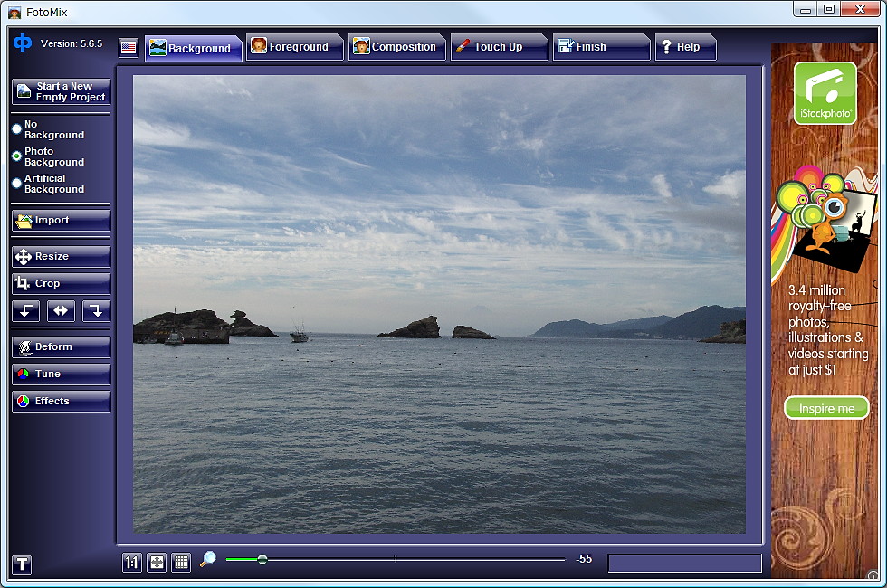This screenshot has height=588, width=887.
Task: Toggle the grid display icon
Action: pyautogui.click(x=181, y=563)
